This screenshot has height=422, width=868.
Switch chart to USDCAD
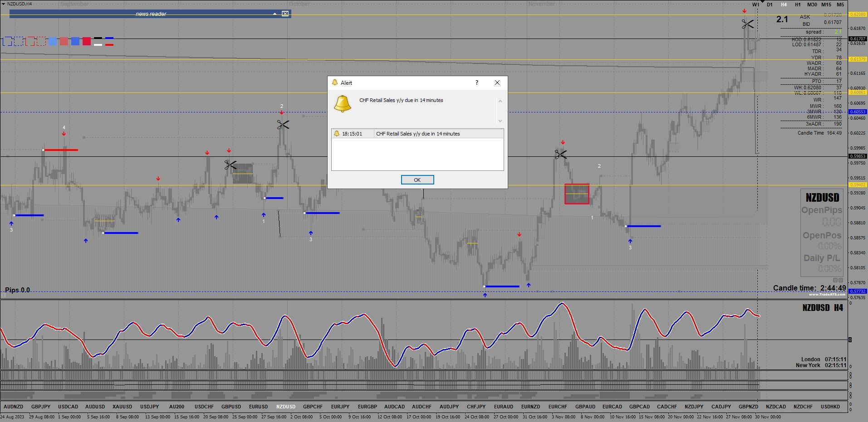click(68, 407)
